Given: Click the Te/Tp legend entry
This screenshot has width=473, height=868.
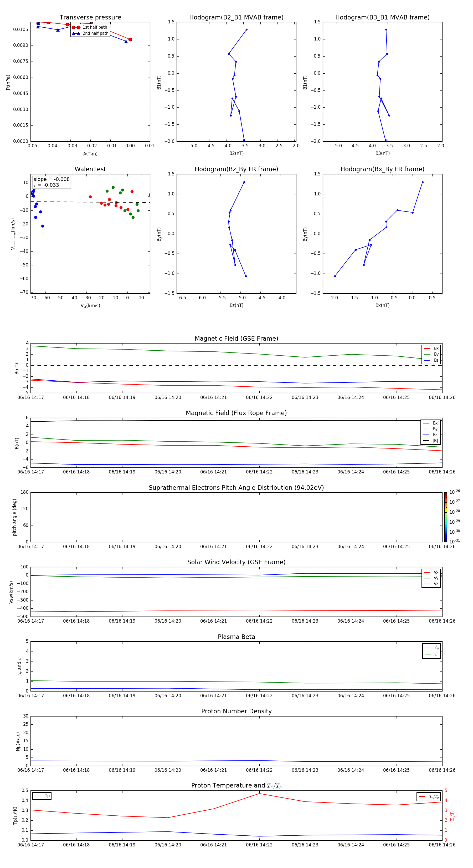Looking at the screenshot, I should 429,796.
